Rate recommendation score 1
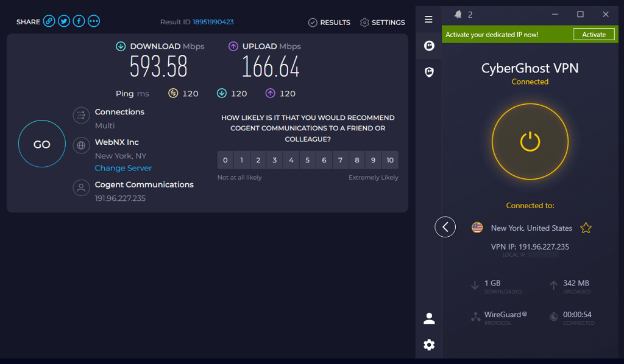624x364 pixels. pos(241,160)
